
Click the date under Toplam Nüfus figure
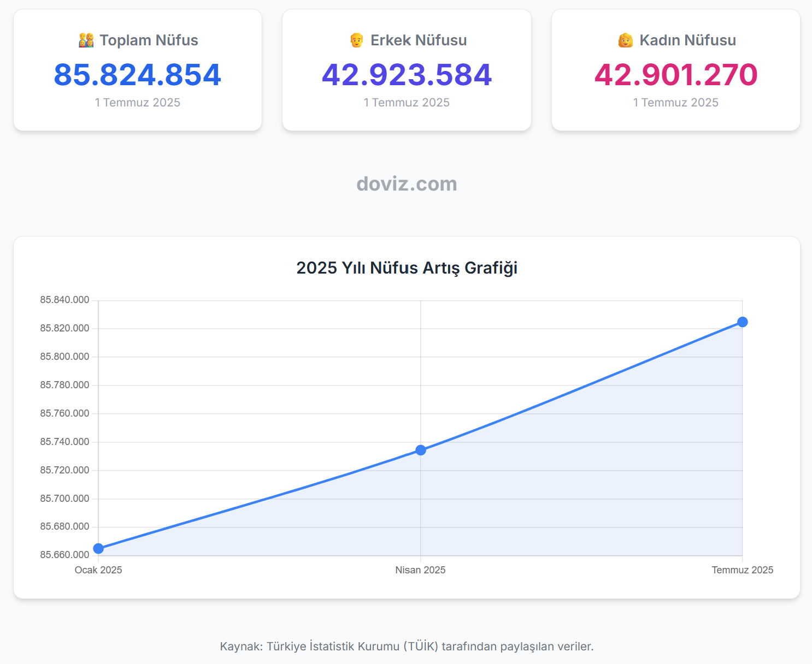pyautogui.click(x=137, y=103)
